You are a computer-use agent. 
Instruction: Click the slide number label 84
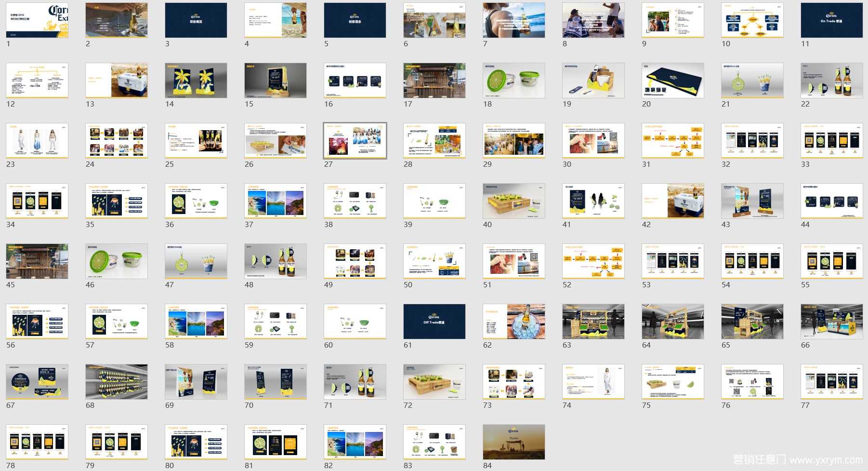(x=487, y=466)
